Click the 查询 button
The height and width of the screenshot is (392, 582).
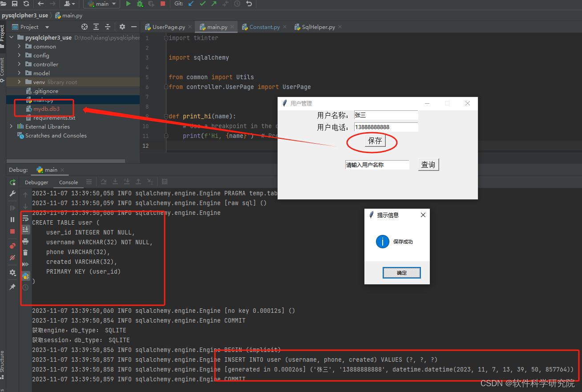[x=428, y=165]
